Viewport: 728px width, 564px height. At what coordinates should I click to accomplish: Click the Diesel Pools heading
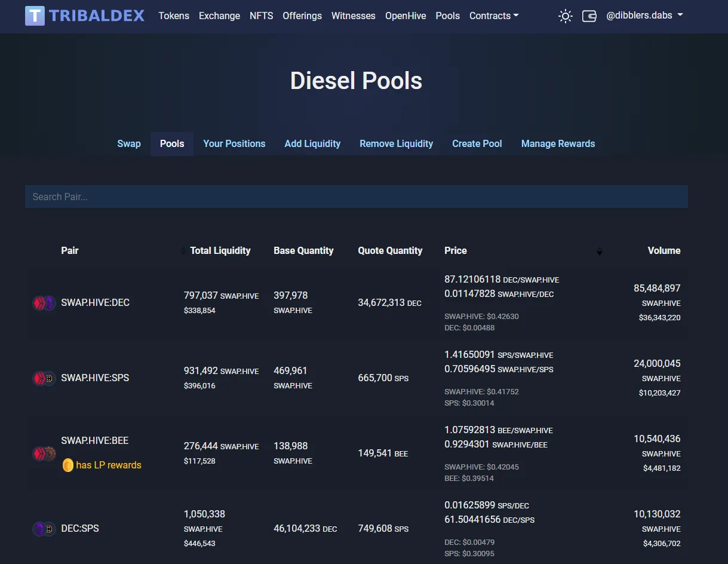point(357,81)
